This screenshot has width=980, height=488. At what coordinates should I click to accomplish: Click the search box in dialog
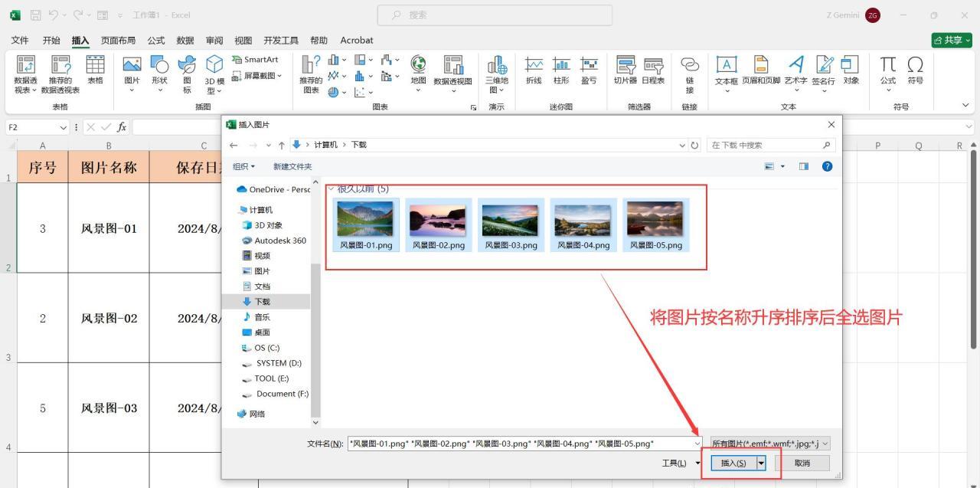point(771,145)
